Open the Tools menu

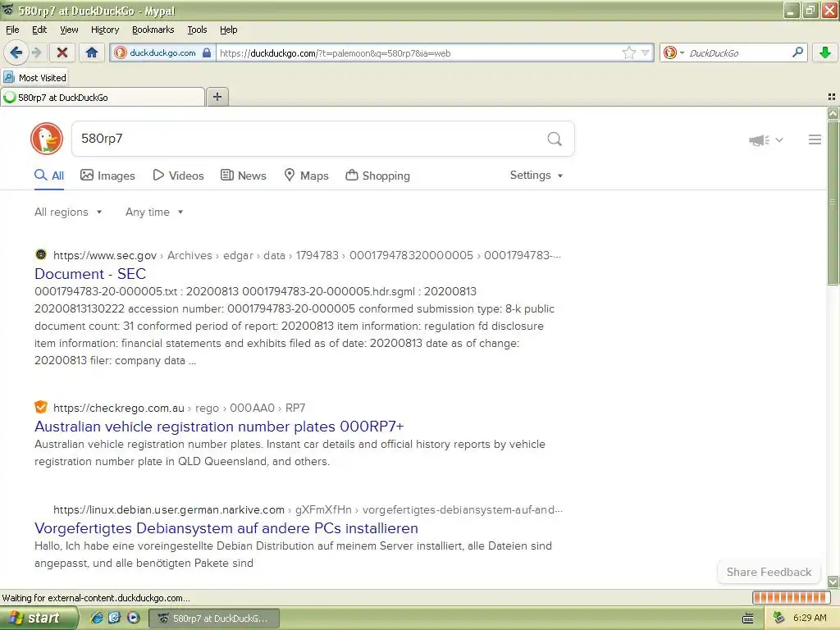click(x=197, y=30)
